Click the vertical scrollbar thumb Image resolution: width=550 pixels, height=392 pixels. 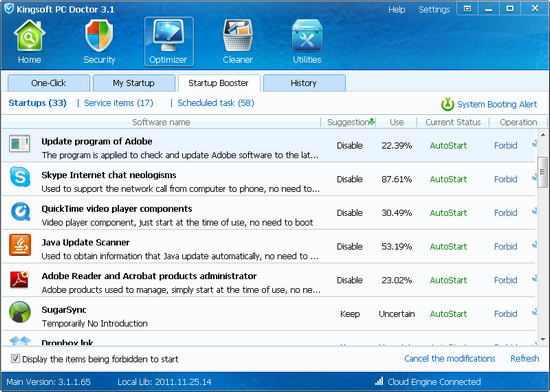tap(543, 172)
